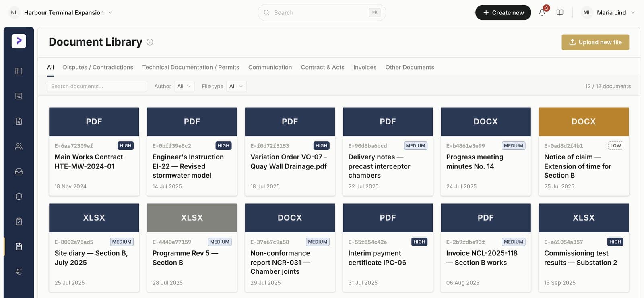Click title Variation Order VO-07 - Quay Wall Drainage.pdf
Image resolution: width=644 pixels, height=298 pixels.
click(289, 161)
